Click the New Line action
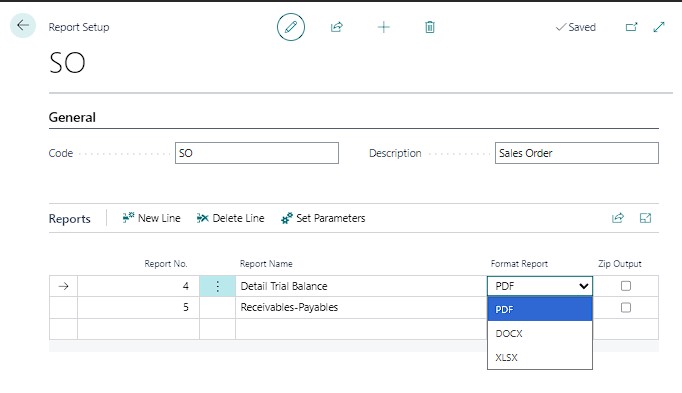 (x=151, y=218)
